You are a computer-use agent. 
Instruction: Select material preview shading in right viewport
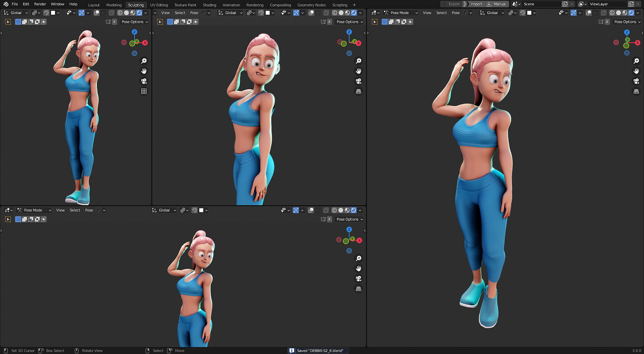click(625, 13)
